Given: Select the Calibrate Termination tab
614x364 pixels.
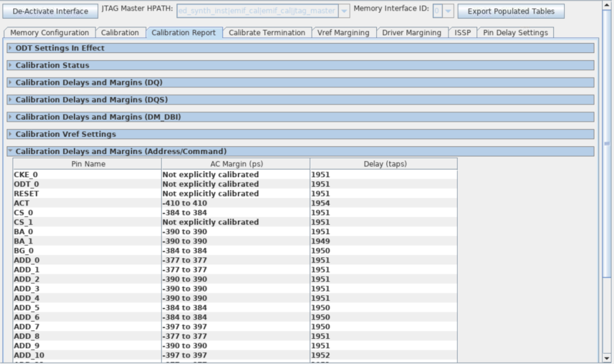Looking at the screenshot, I should (266, 33).
